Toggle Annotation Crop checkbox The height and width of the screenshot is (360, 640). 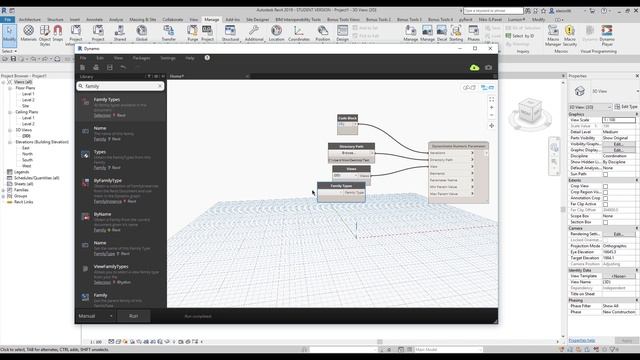[x=605, y=198]
